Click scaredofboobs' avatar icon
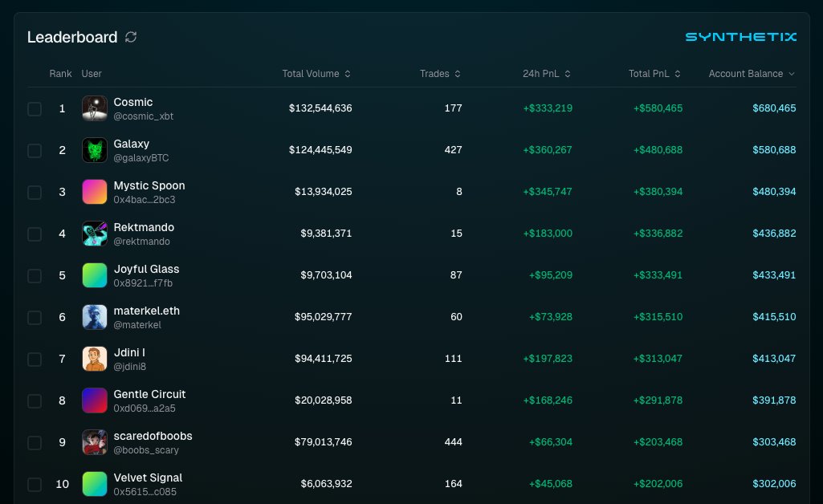 95,442
